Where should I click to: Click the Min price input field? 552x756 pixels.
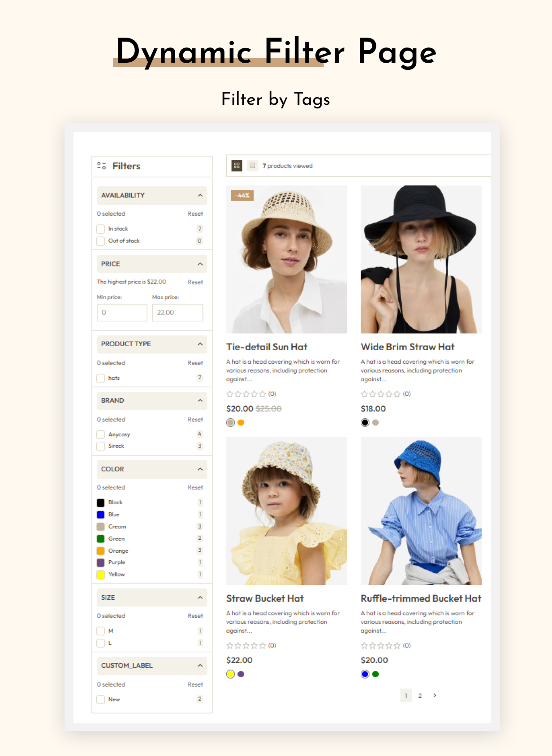tap(122, 313)
